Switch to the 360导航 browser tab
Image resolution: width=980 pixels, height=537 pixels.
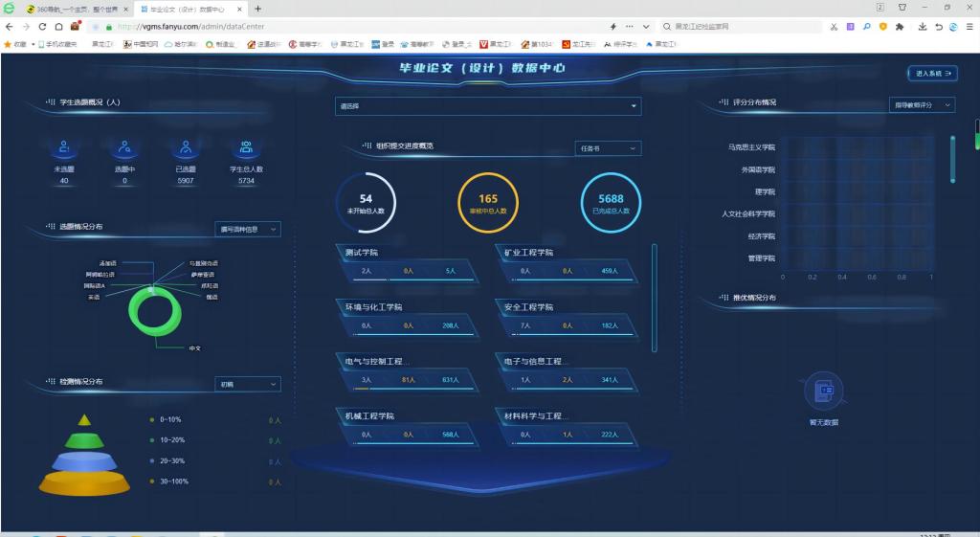tap(77, 9)
